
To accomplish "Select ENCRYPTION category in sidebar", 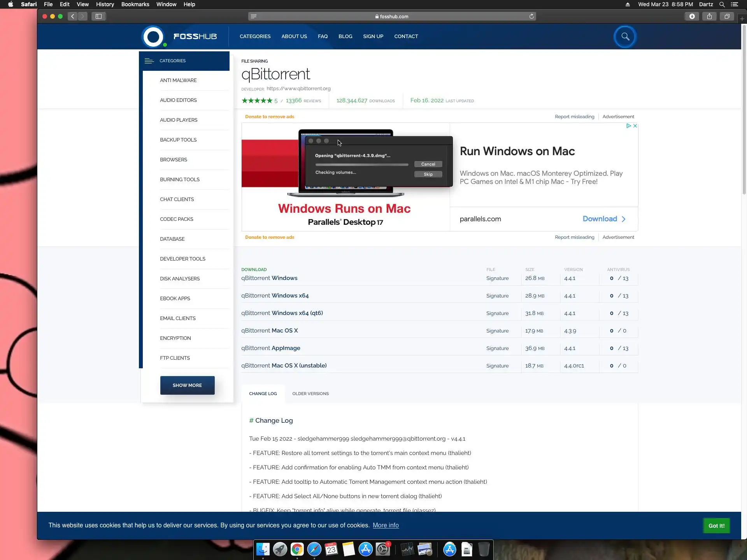I will (175, 338).
